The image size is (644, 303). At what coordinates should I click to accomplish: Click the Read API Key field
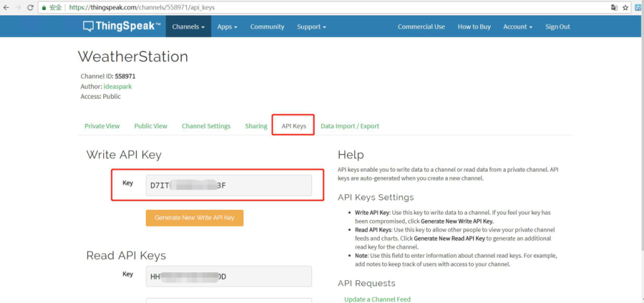[x=229, y=277]
